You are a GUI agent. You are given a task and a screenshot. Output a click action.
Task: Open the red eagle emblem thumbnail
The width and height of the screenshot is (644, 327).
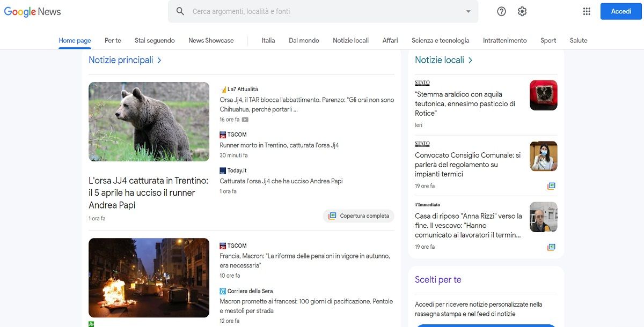[x=544, y=95]
